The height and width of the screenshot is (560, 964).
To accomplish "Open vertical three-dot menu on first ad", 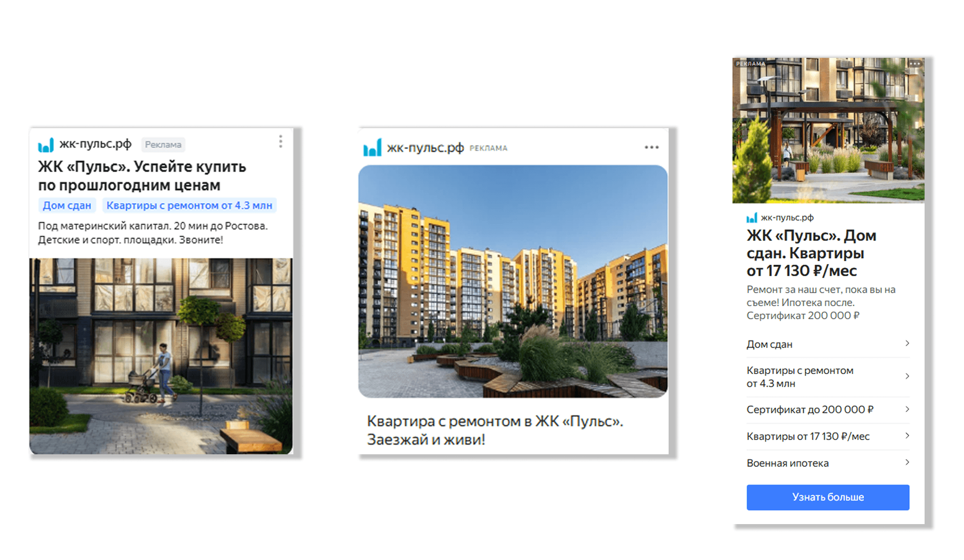I will (281, 142).
